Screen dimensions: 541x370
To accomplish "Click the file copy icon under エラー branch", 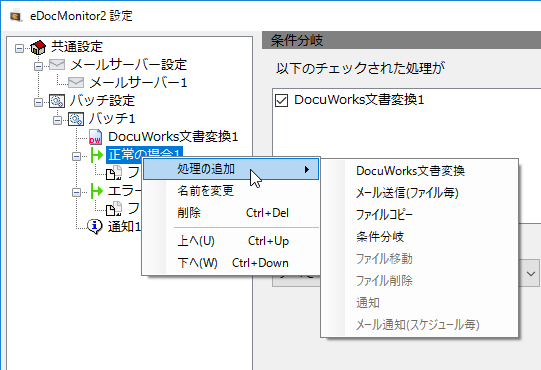I will tap(114, 209).
